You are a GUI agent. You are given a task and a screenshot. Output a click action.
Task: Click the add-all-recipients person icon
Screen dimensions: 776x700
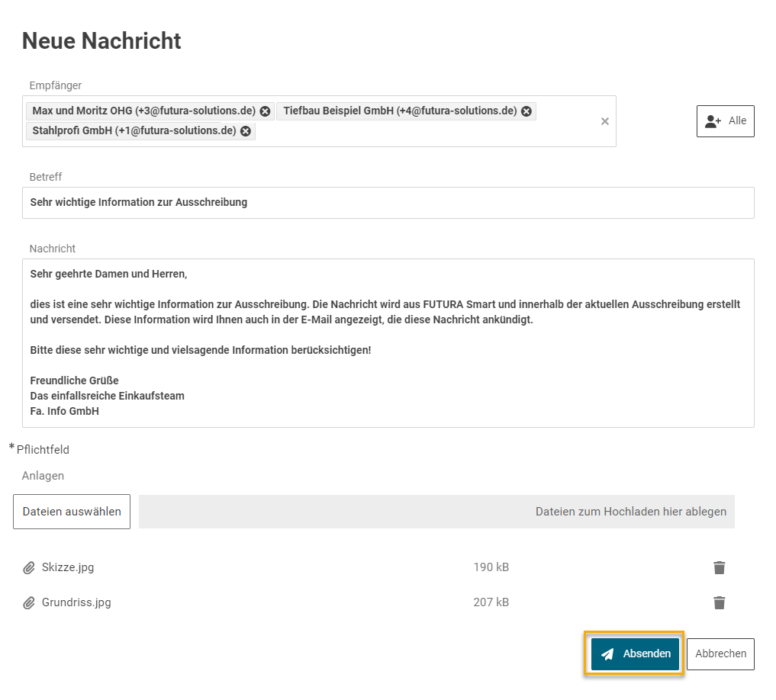point(713,121)
